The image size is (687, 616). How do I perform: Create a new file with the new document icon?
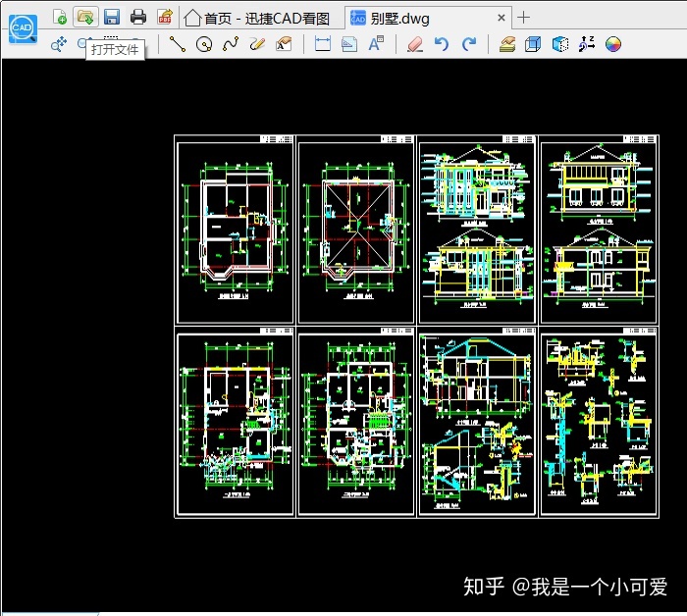(60, 17)
